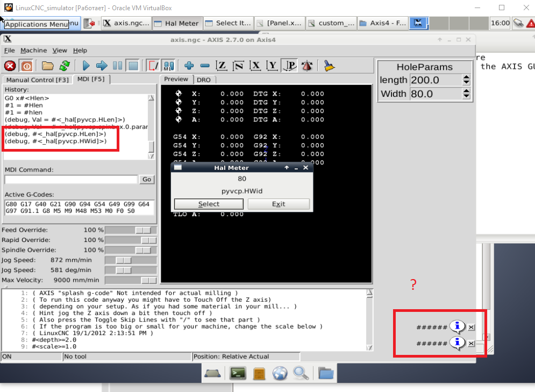Switch to Select It... taskbar window

[229, 23]
